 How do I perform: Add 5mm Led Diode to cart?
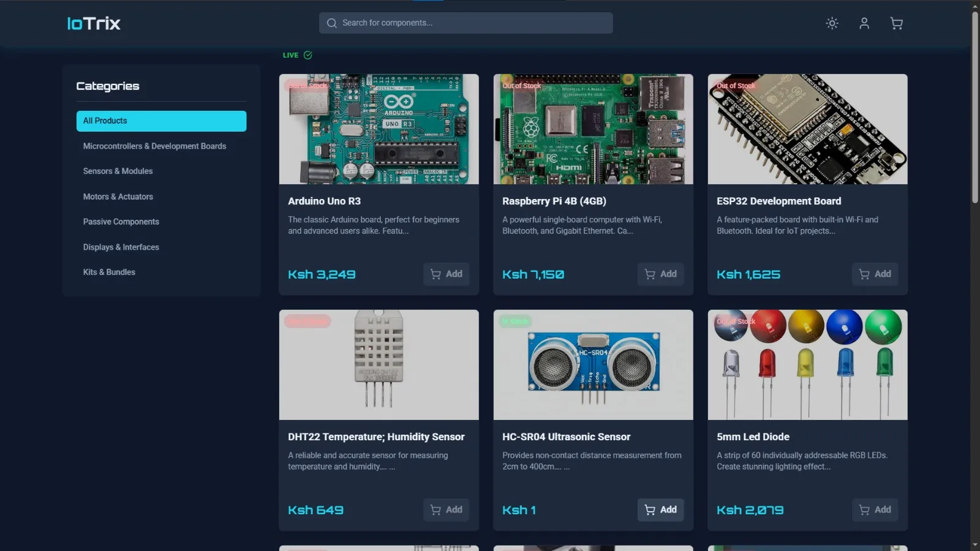(x=875, y=510)
